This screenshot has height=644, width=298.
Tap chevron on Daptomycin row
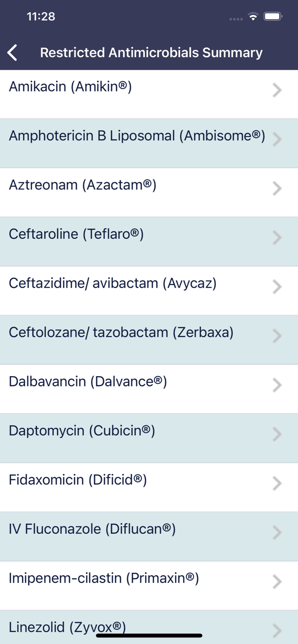277,434
